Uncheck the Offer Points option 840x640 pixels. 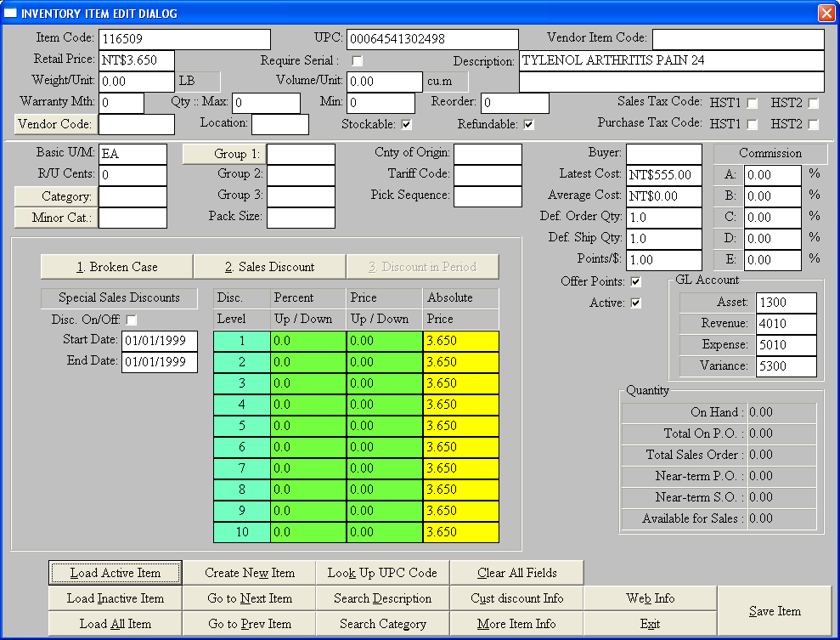tap(636, 282)
